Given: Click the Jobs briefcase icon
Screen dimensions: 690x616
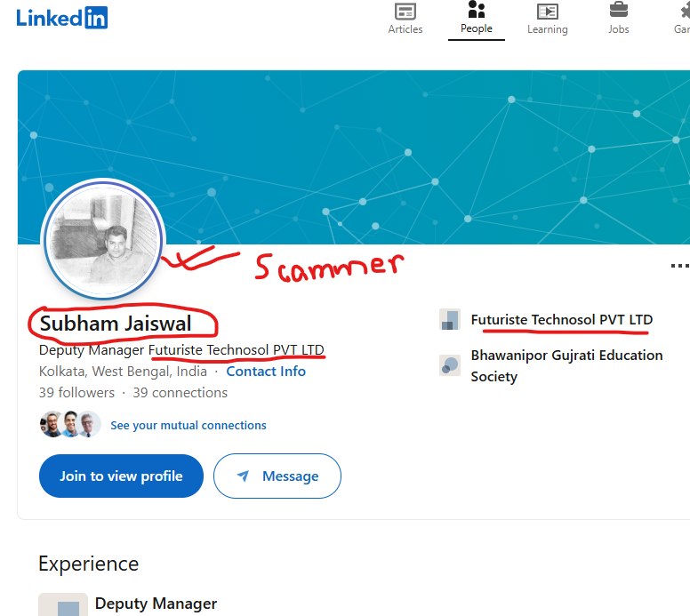Looking at the screenshot, I should [618, 10].
